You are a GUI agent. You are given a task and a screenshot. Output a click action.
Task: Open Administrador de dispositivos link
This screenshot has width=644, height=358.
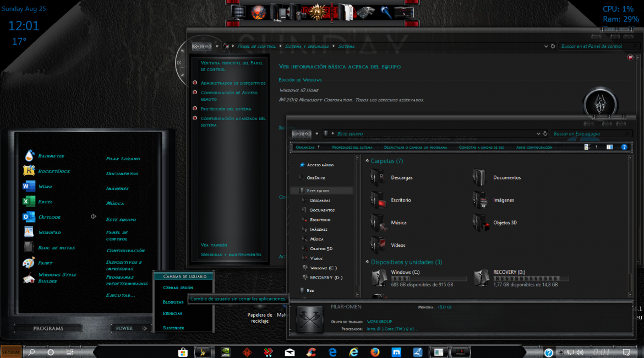233,83
